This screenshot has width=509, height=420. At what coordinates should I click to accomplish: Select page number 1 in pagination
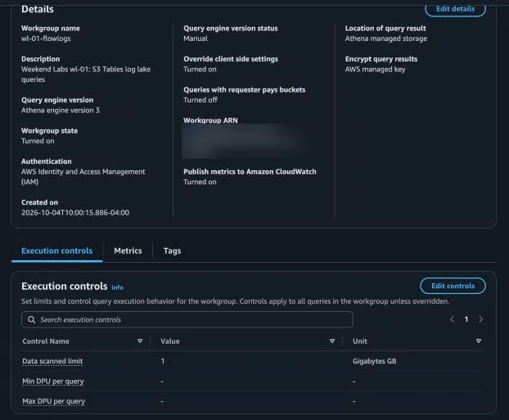click(466, 319)
